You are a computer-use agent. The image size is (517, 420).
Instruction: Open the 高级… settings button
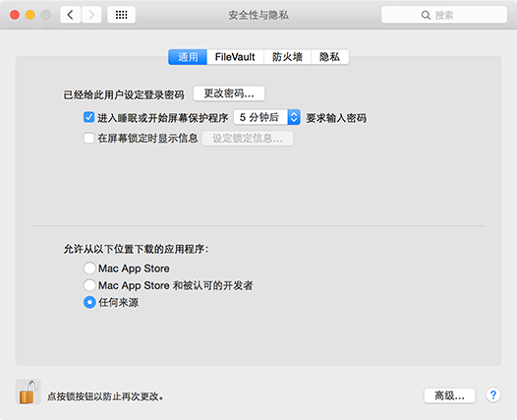tap(449, 395)
